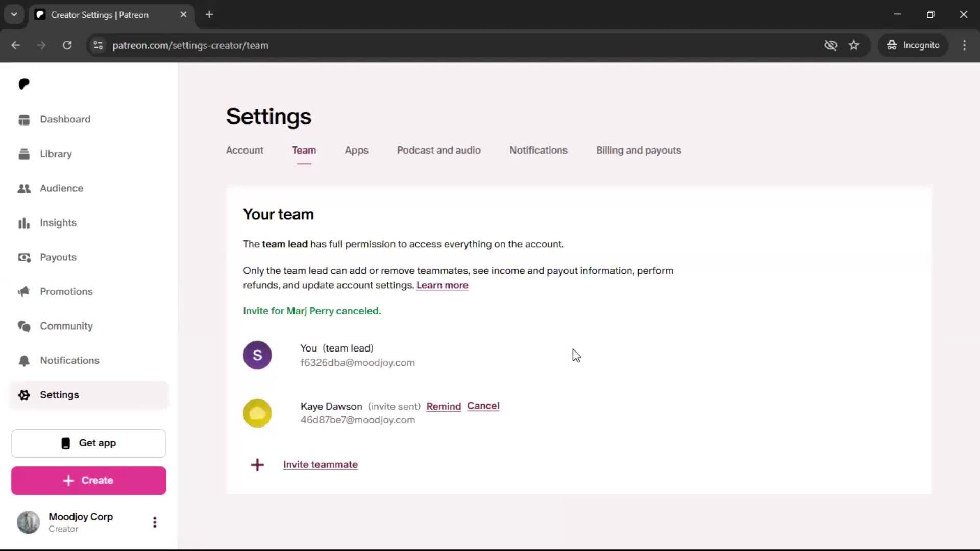Open the Incognito profile indicator
The image size is (980, 551).
coord(913,45)
